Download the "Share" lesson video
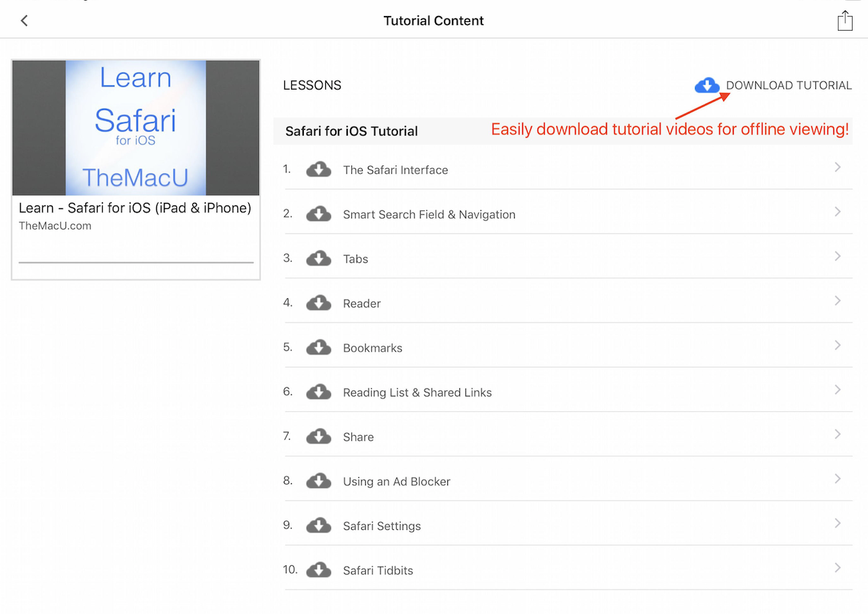 319,436
